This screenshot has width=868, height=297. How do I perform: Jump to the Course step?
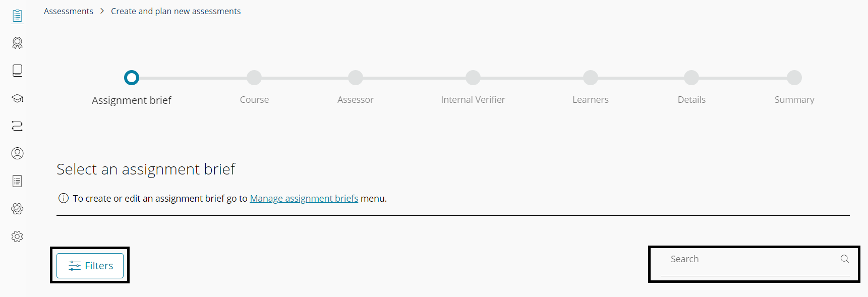(x=254, y=78)
